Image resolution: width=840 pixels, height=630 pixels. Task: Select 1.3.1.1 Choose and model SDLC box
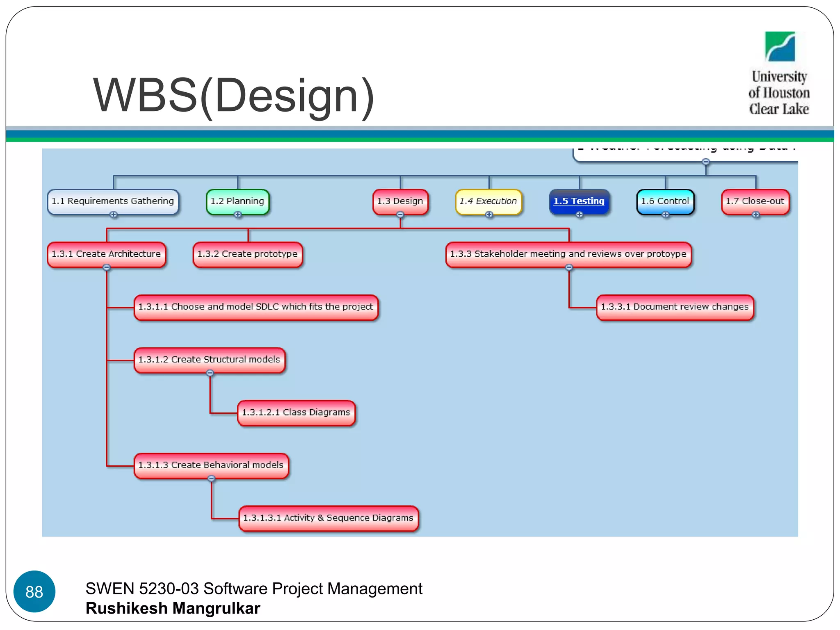coord(256,307)
